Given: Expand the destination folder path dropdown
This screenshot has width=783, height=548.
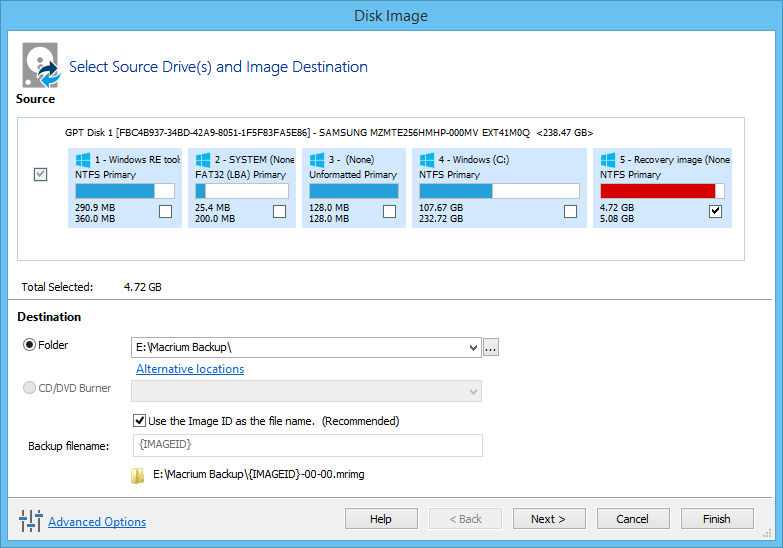Looking at the screenshot, I should coord(473,348).
